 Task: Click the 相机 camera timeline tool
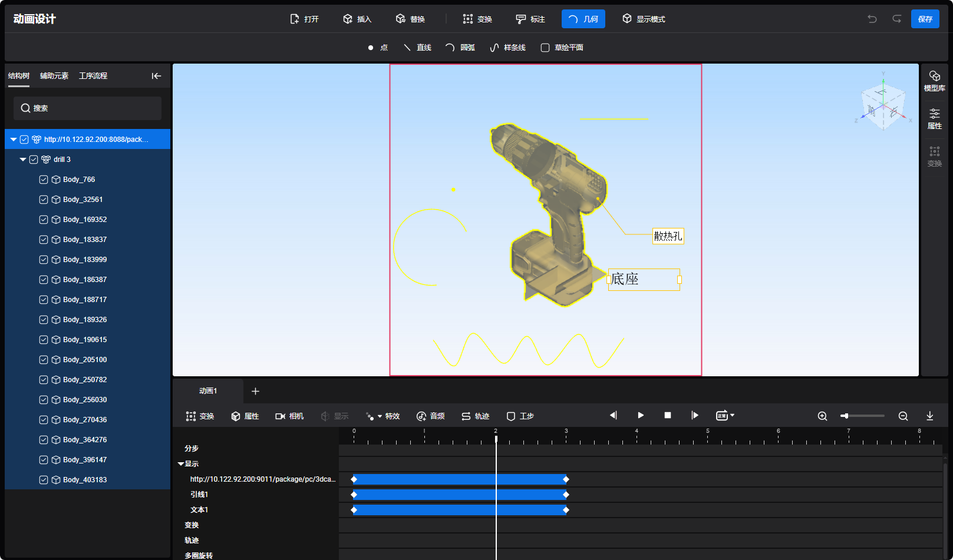click(x=289, y=416)
